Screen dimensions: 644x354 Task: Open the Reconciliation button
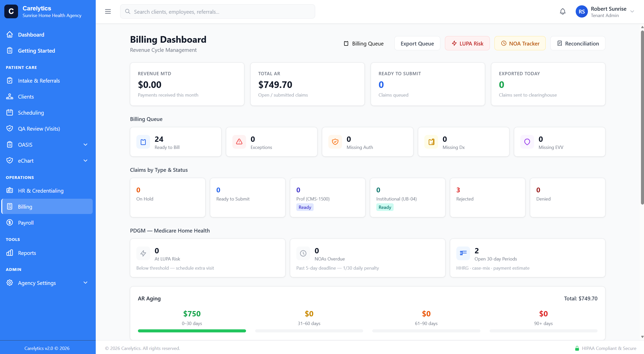tap(578, 43)
